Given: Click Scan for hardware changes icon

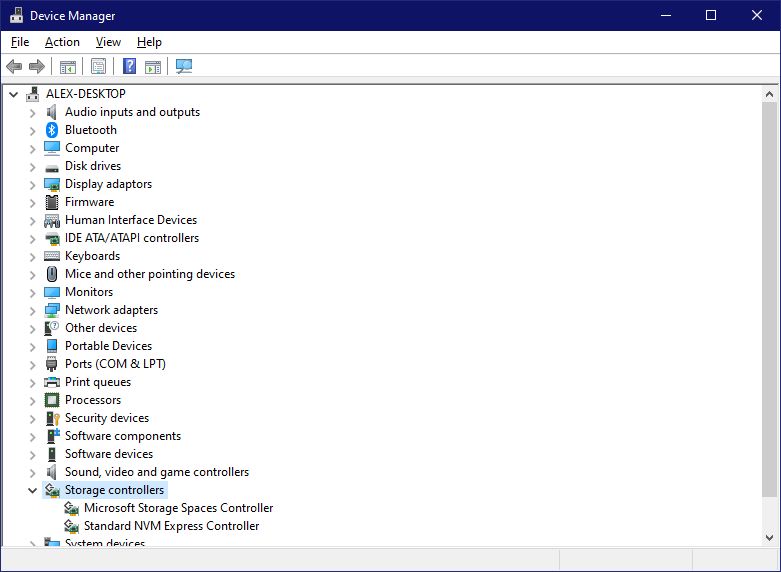Looking at the screenshot, I should [184, 66].
